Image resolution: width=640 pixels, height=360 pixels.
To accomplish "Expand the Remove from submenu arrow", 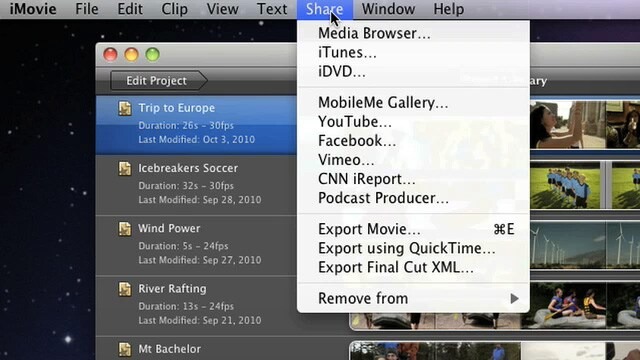I will pyautogui.click(x=514, y=299).
